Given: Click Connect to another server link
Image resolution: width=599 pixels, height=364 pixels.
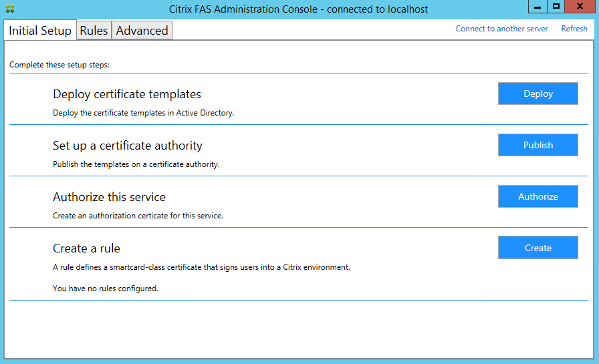Looking at the screenshot, I should (501, 29).
